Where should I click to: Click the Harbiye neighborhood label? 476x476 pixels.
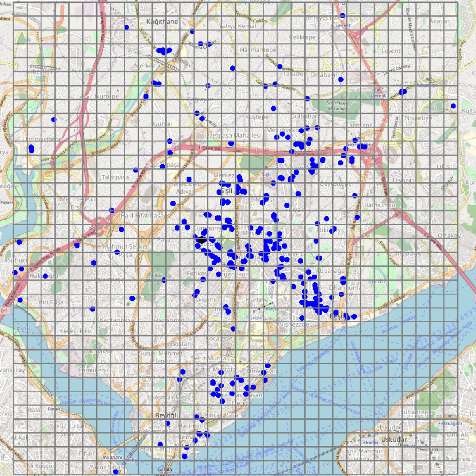pyautogui.click(x=257, y=299)
